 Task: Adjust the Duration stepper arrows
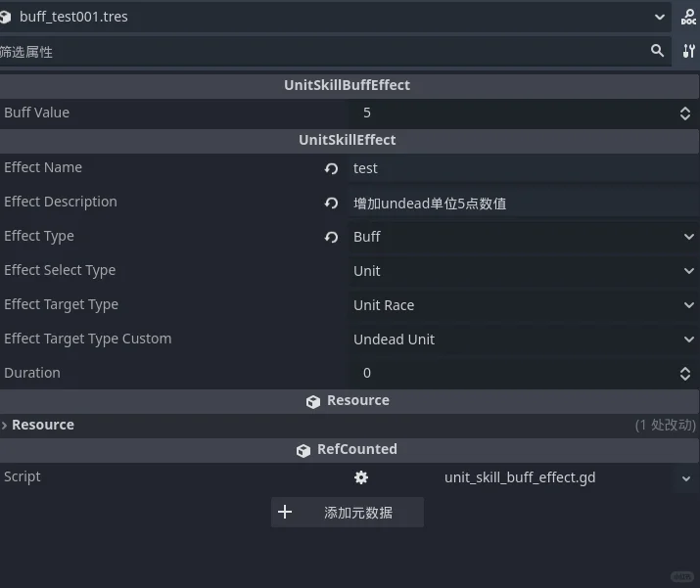pyautogui.click(x=685, y=374)
